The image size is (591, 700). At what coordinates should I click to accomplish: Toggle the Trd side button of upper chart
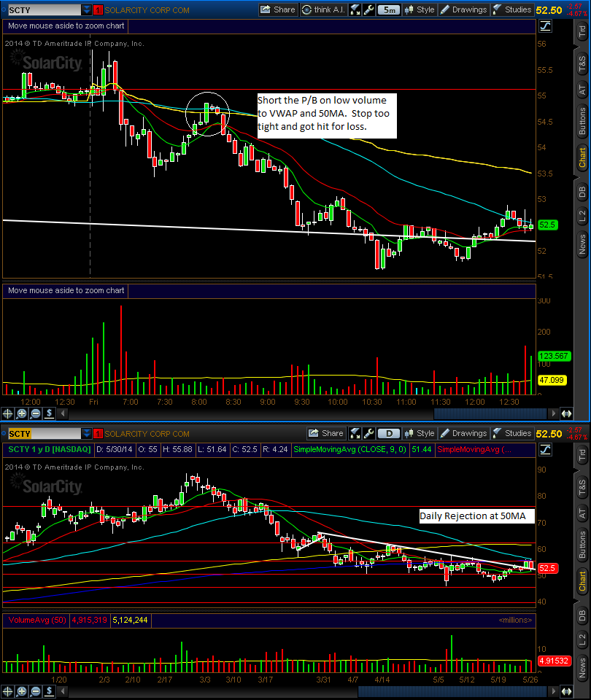(582, 31)
